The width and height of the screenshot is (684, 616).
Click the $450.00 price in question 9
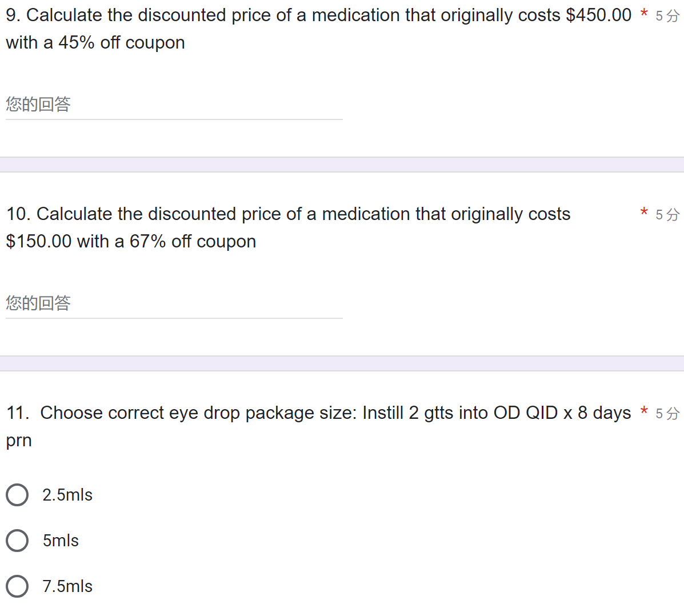[x=598, y=15]
